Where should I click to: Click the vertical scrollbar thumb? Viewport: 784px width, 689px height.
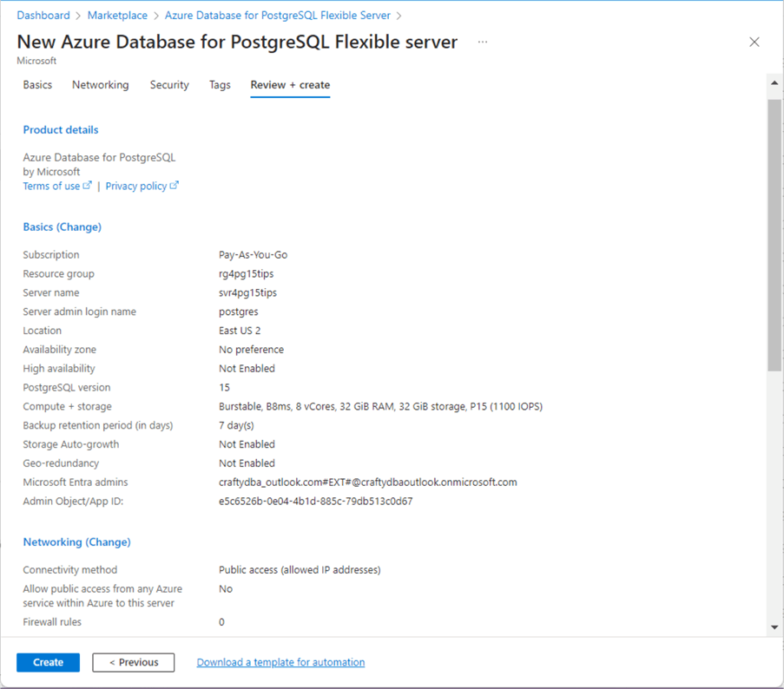(774, 234)
